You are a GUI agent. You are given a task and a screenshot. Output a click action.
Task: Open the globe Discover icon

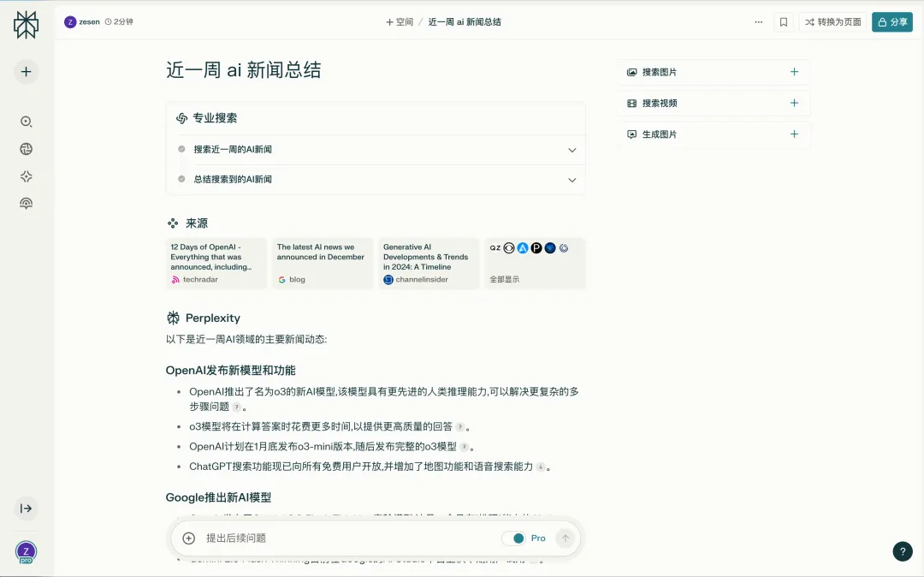tap(26, 149)
